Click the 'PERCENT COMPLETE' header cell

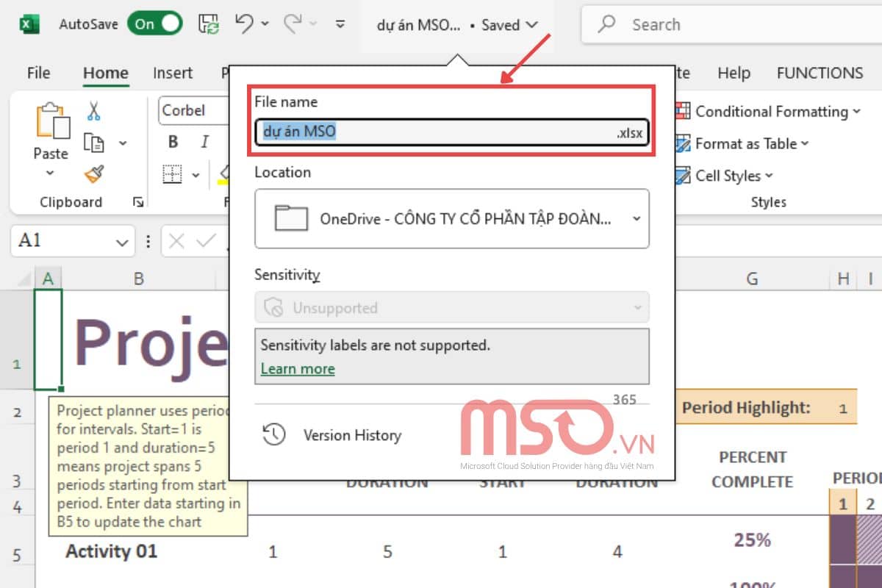753,470
